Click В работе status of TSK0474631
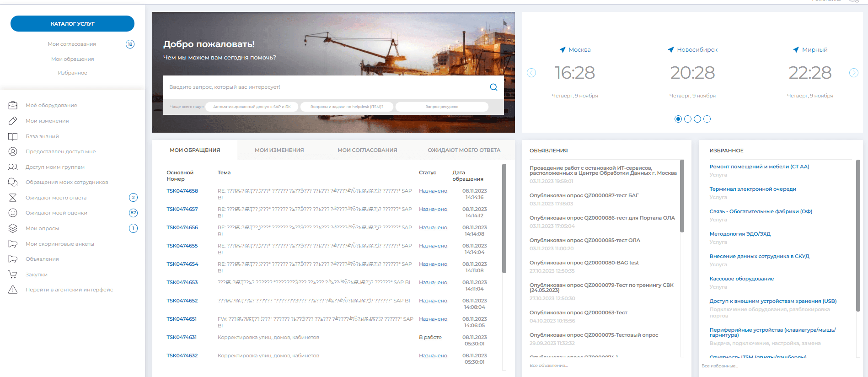Viewport: 868px width, 377px height. click(430, 337)
